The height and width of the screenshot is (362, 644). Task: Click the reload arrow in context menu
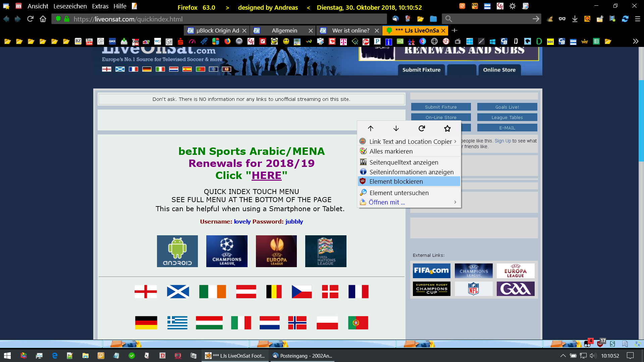[x=422, y=128]
